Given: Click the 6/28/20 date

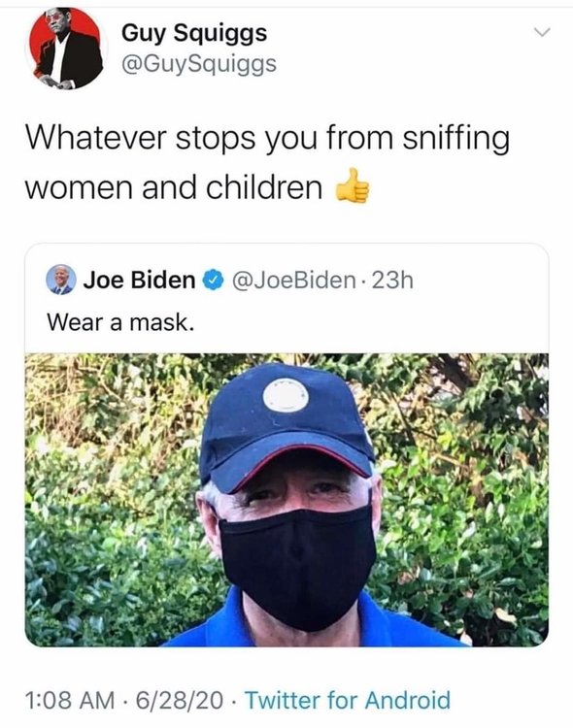Looking at the screenshot, I should click(x=180, y=700).
